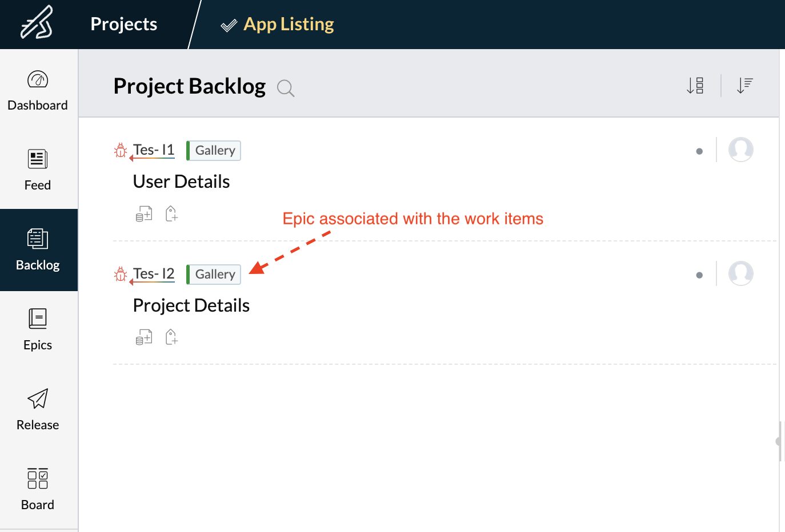
Task: Click the Zoho Sprints logo icon
Action: pyautogui.click(x=37, y=23)
